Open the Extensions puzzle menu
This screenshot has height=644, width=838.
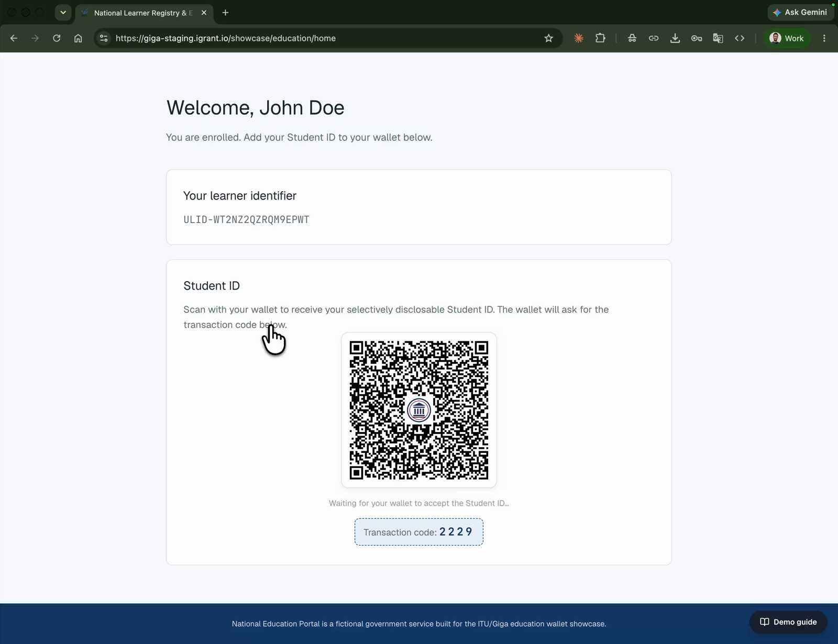(600, 38)
